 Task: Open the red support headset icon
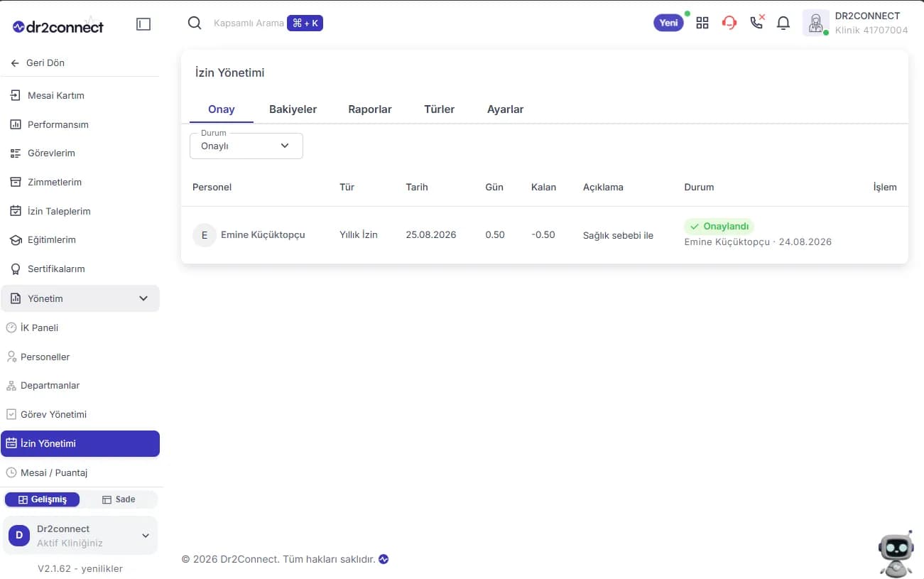[729, 23]
